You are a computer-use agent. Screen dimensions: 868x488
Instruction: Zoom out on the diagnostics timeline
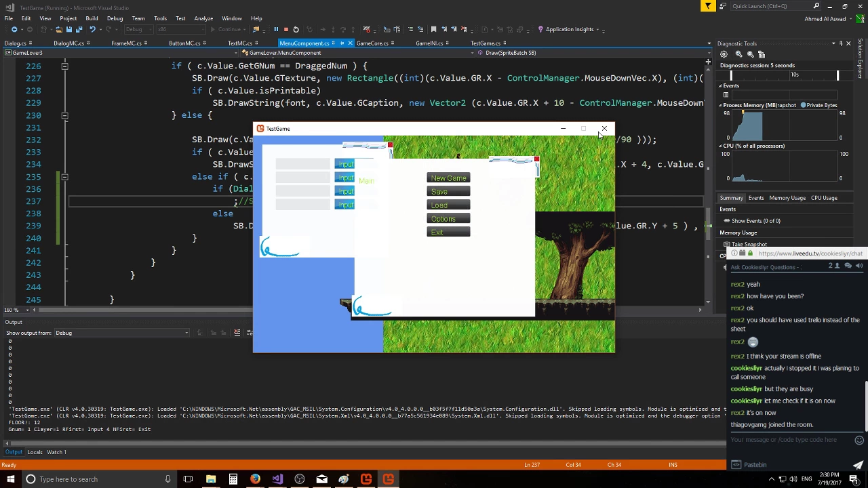click(x=750, y=54)
